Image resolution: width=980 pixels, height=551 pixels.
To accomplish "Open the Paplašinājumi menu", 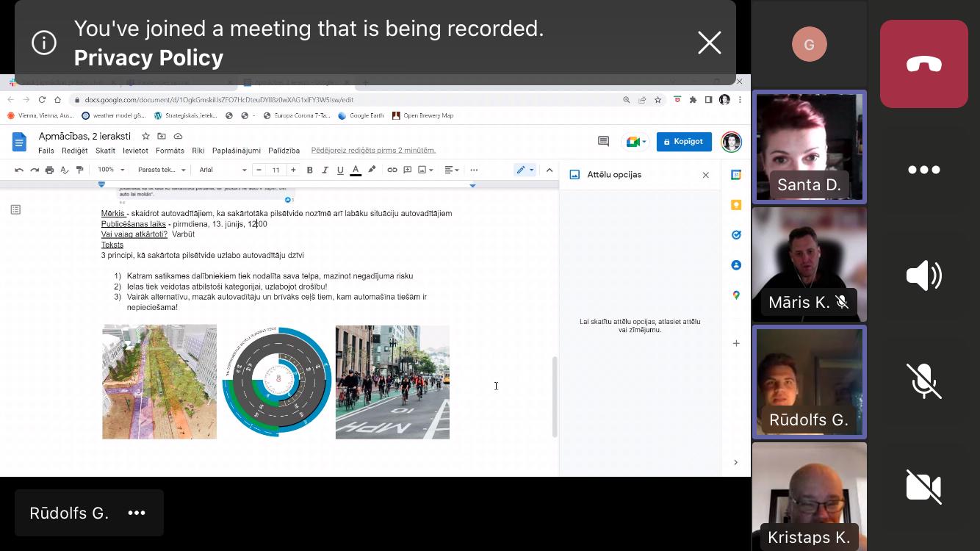I will 237,151.
